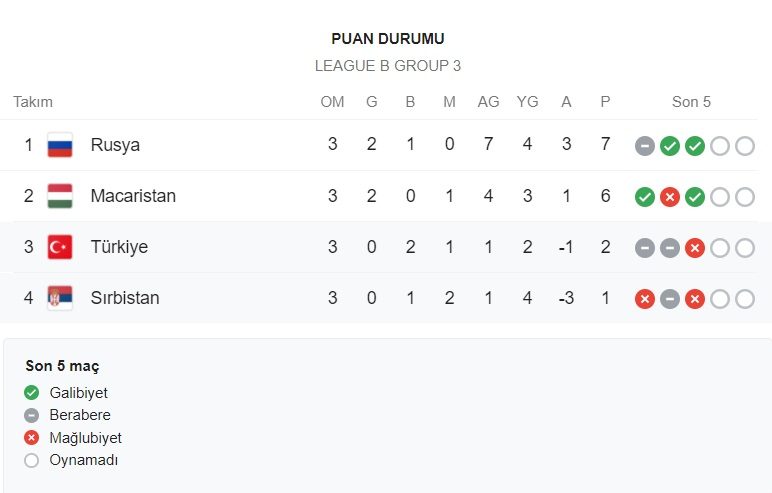The height and width of the screenshot is (493, 772).
Task: Click the OM column header
Action: point(332,102)
